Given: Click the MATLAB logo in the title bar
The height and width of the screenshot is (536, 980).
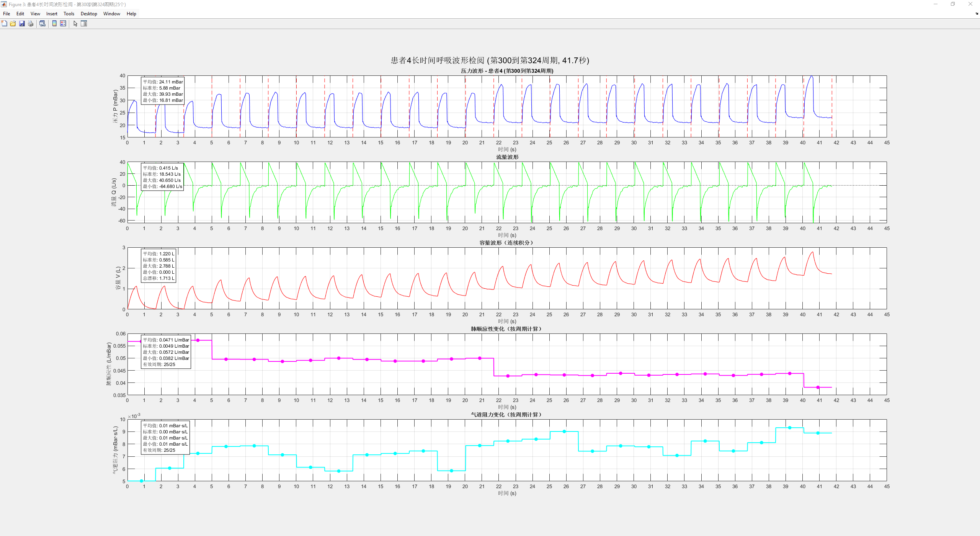Looking at the screenshot, I should tap(4, 4).
